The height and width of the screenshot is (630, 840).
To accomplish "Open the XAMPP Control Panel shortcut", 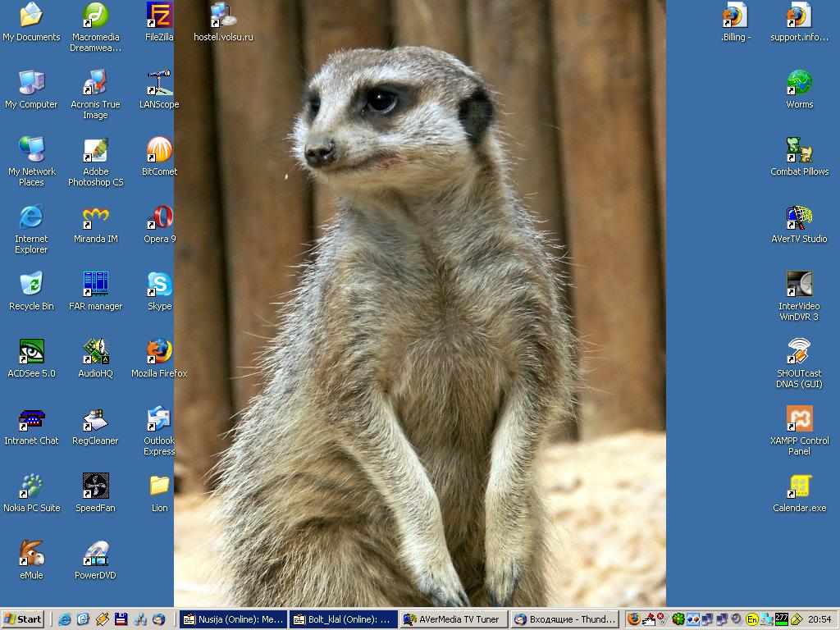I will [799, 420].
